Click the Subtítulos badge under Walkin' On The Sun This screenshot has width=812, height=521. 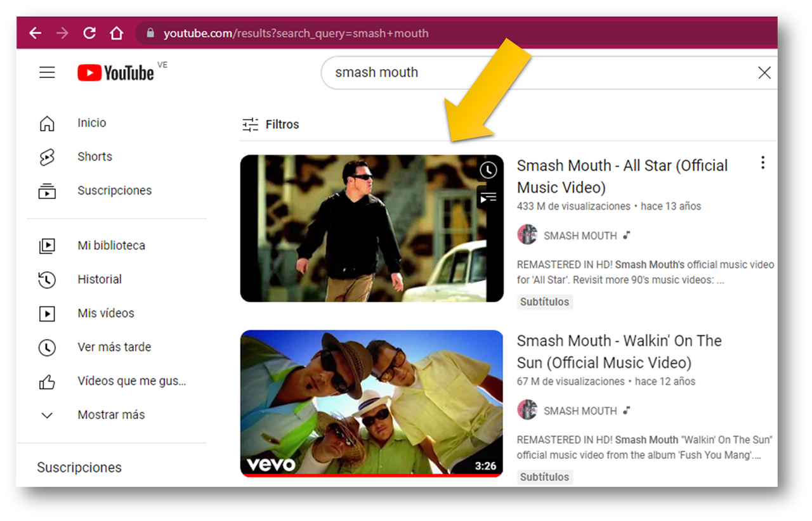545,477
